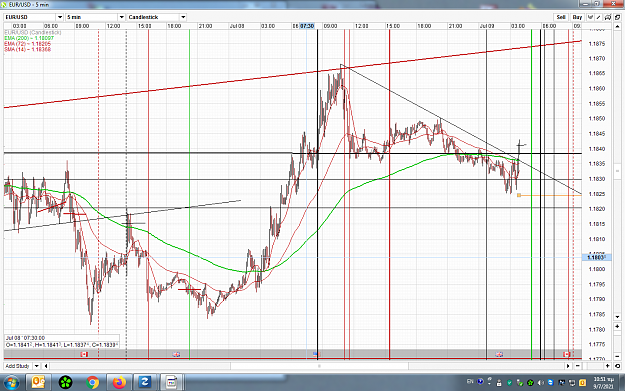Viewport: 625px width, 391px height.
Task: Click the horizontal chart scrollbar thumb
Action: [319, 366]
